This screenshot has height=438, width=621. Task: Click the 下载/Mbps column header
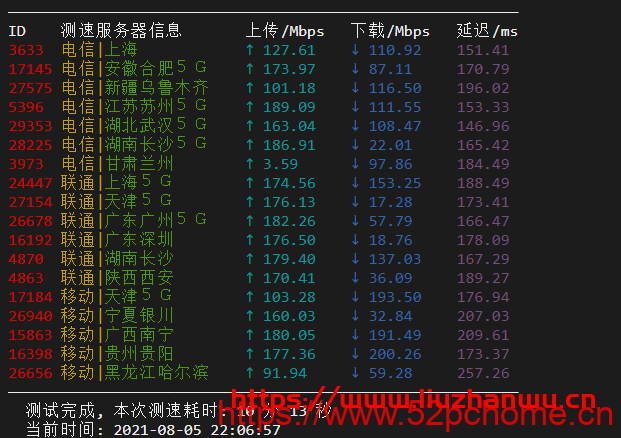pos(390,31)
